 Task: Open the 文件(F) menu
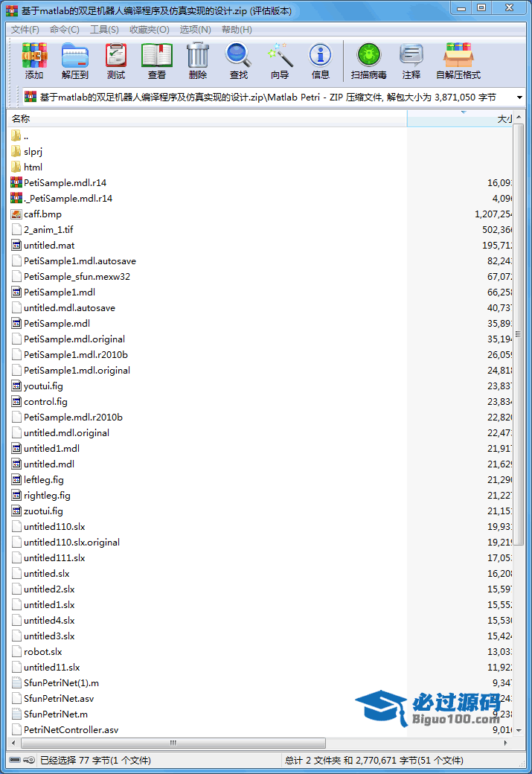pos(25,30)
